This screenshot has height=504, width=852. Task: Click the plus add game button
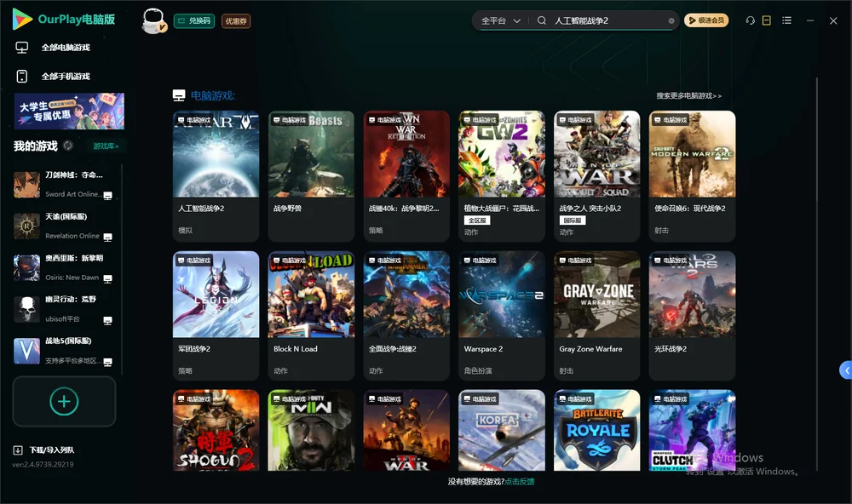coord(64,401)
